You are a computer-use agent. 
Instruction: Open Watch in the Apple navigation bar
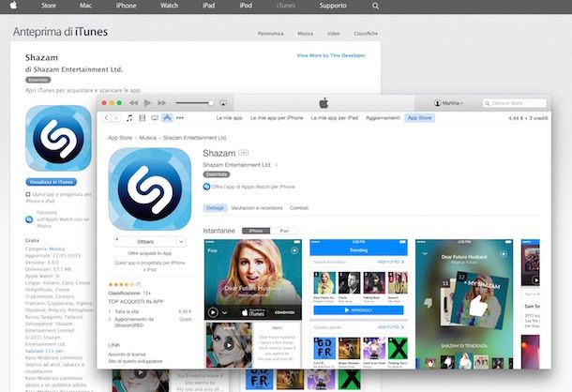170,6
